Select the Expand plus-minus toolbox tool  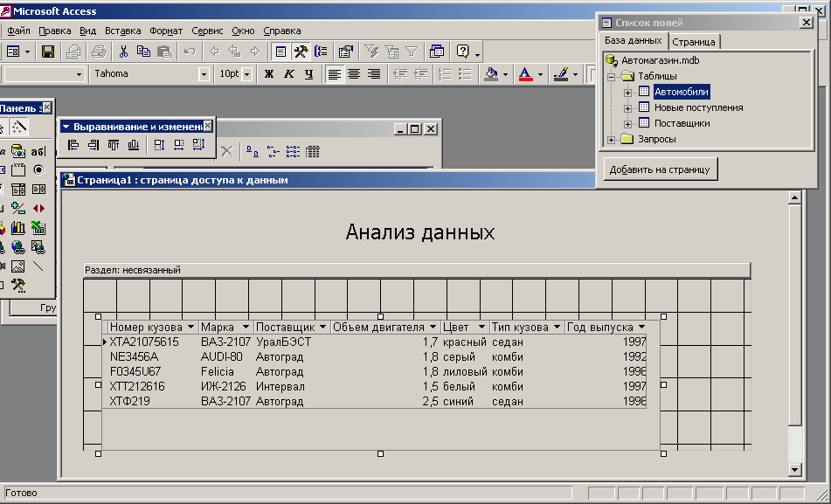coord(18,208)
